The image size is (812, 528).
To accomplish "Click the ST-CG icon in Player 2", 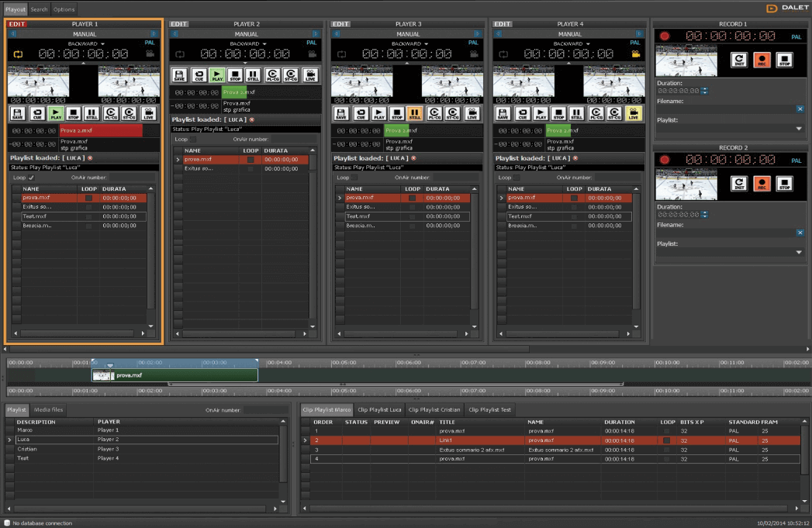I will tap(292, 76).
